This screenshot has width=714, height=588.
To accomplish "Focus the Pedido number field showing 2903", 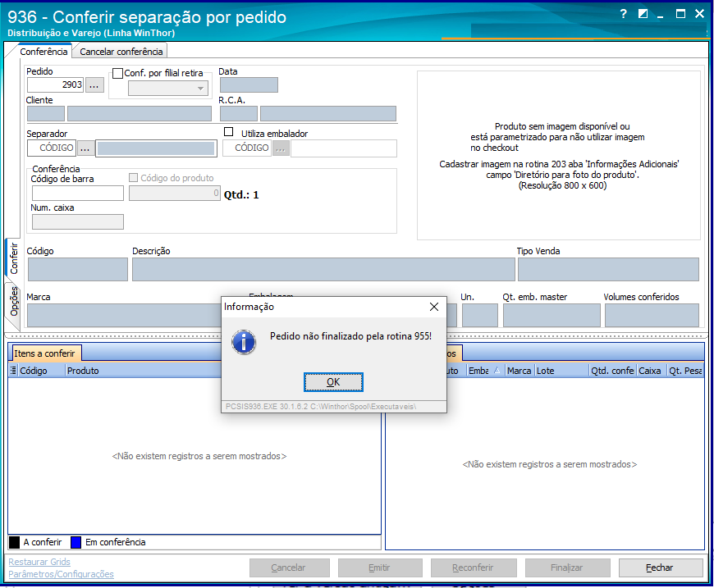I will [56, 84].
